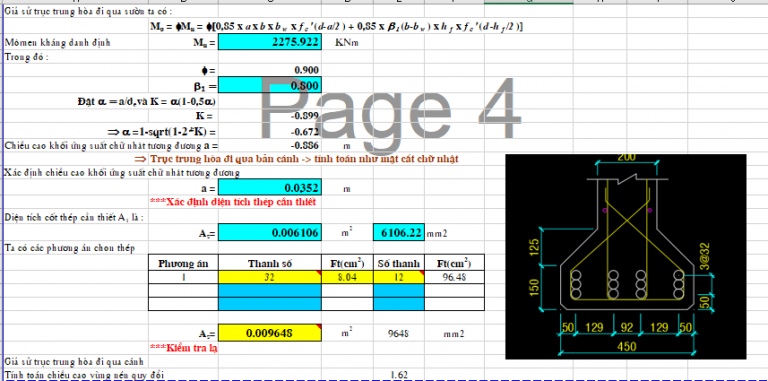Select option number 1 cell in table
The width and height of the screenshot is (768, 381).
point(183,277)
